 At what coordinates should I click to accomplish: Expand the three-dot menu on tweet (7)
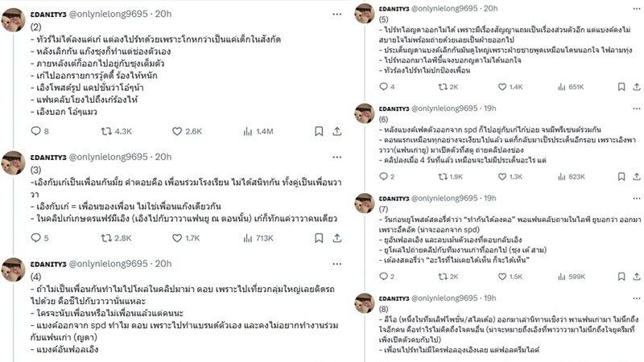(636, 198)
